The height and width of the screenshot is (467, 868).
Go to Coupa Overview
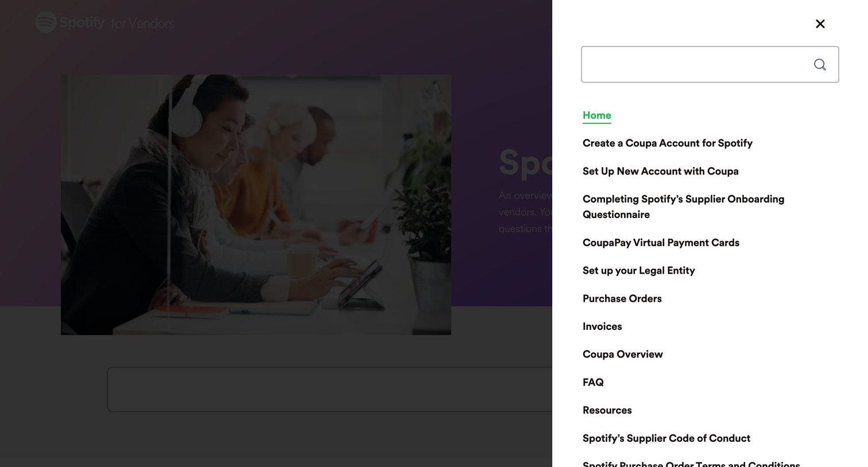point(622,355)
